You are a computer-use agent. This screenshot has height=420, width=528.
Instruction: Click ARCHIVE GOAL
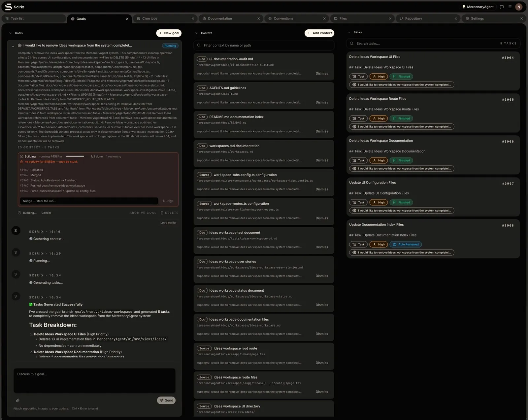click(x=143, y=213)
